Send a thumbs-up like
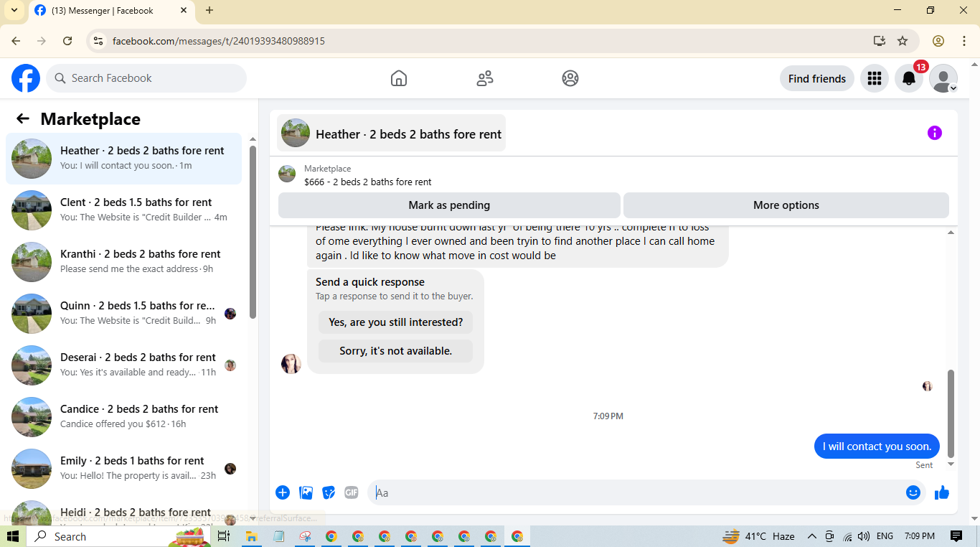 click(942, 492)
